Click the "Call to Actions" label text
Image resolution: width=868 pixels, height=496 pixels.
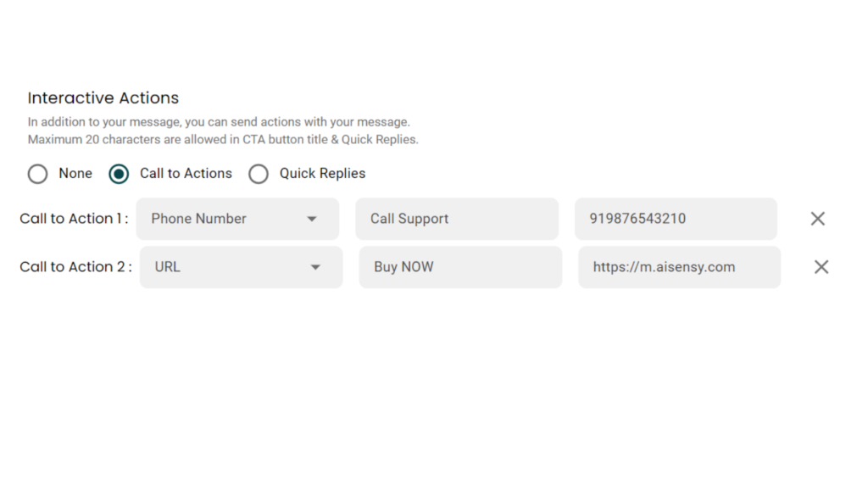[186, 173]
